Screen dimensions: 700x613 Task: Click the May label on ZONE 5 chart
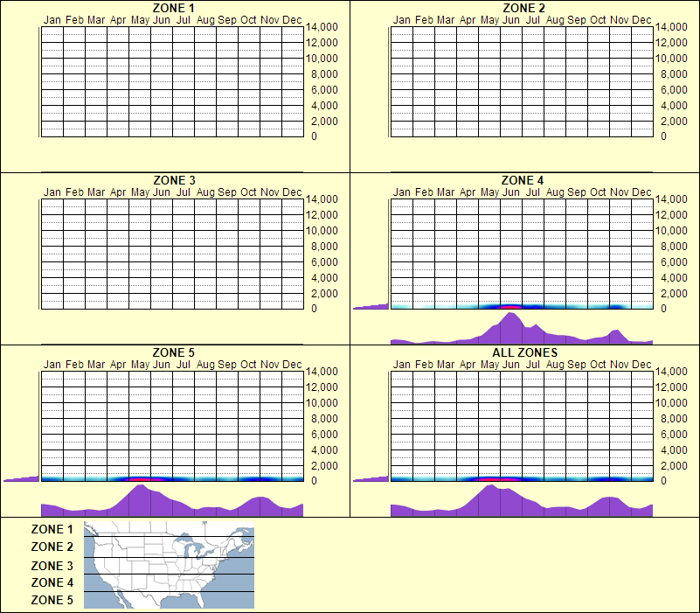click(x=140, y=365)
